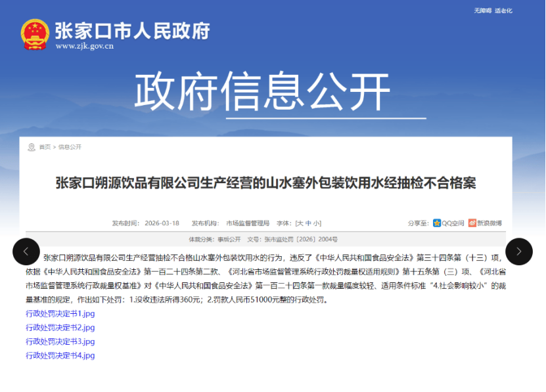
Task: Open 行政处罚决定书3.jpg attachment
Action: (60, 341)
